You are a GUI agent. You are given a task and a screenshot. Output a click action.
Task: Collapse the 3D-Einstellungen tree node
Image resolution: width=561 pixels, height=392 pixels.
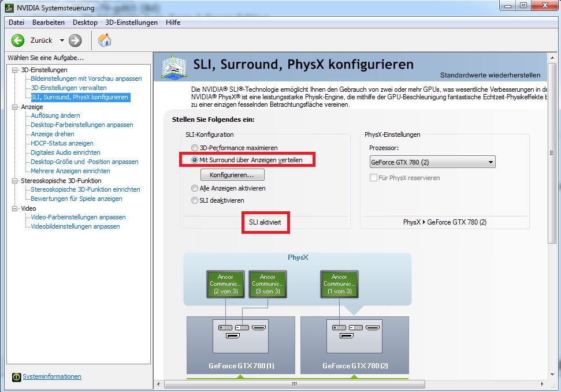tap(14, 70)
